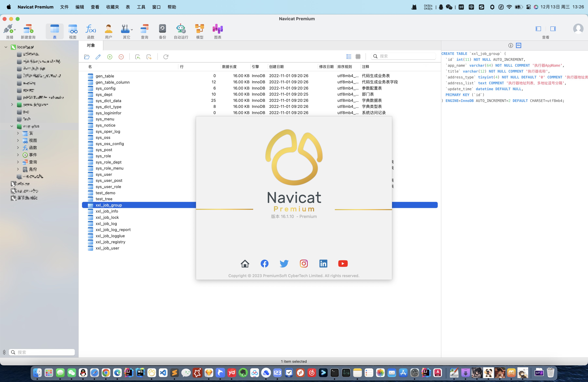Open the 收藏夹 menu
Image resolution: width=588 pixels, height=382 pixels.
tap(113, 7)
